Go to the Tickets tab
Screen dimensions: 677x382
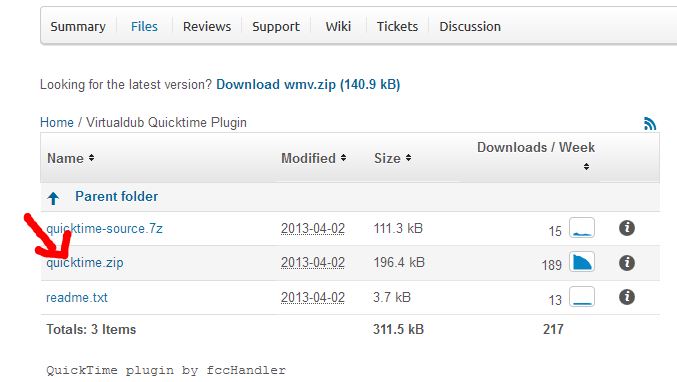pos(397,26)
